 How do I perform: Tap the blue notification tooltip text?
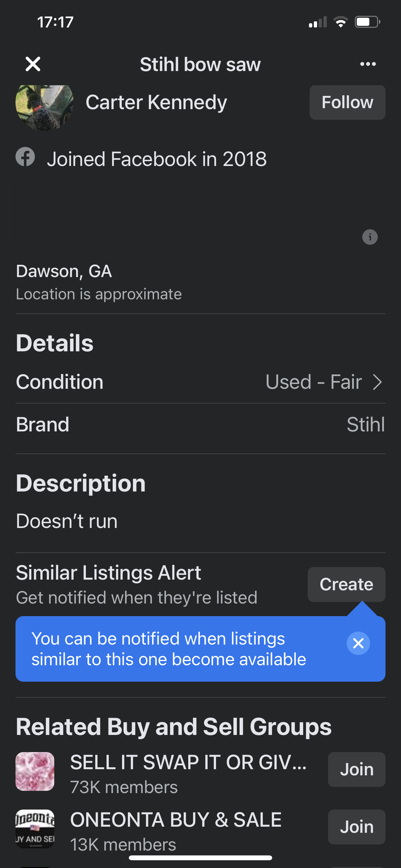click(169, 649)
